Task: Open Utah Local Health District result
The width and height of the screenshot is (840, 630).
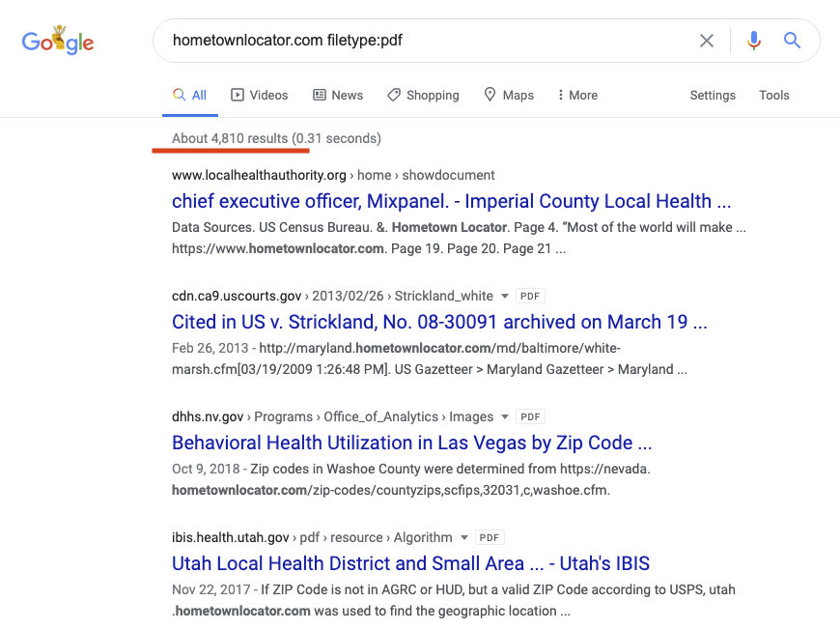Action: 410,563
